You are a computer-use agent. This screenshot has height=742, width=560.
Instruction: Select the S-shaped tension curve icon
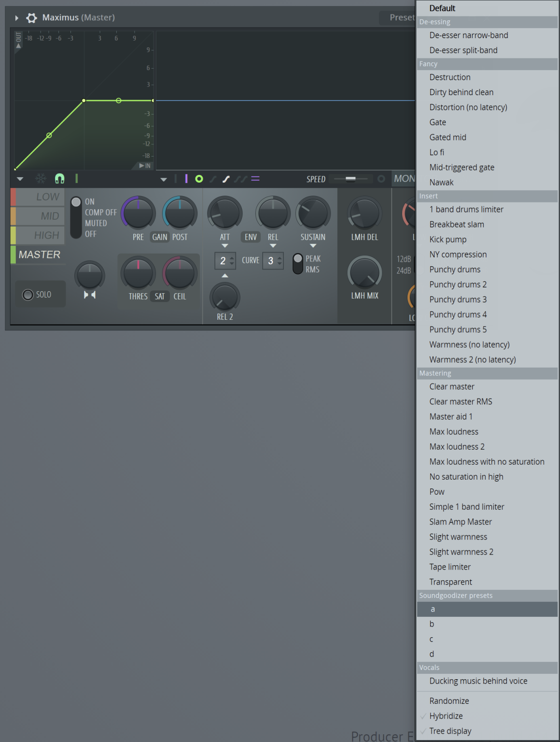(x=226, y=179)
